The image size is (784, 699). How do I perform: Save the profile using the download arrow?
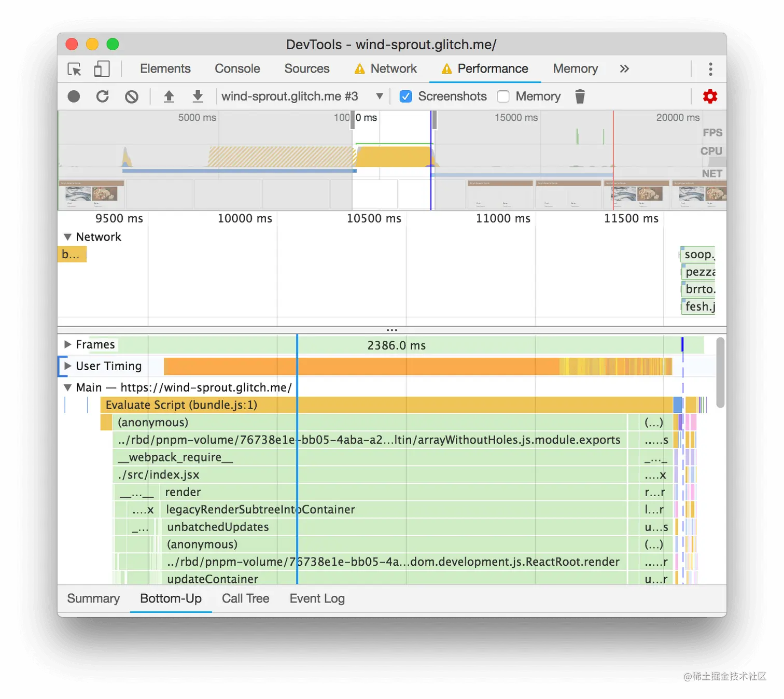pyautogui.click(x=198, y=96)
